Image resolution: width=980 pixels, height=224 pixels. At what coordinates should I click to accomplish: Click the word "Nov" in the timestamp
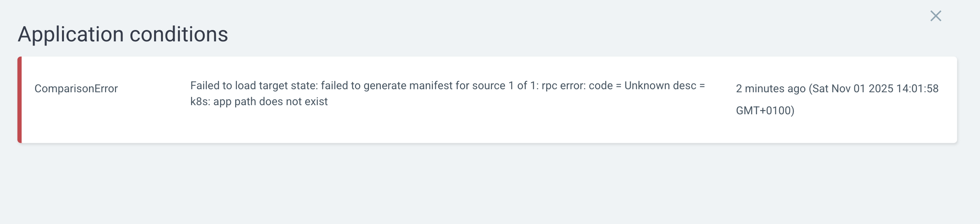click(840, 88)
